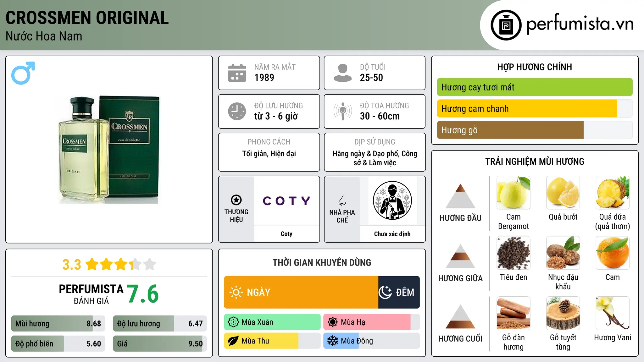Click the Chưa xác định perfumer label
Viewport: 644px width, 362px height.
click(392, 234)
